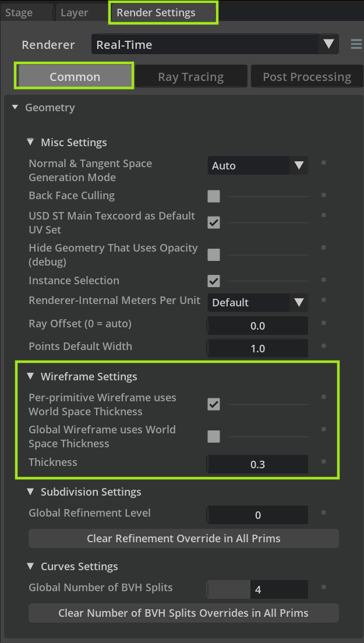Open Normal & Tangent Space Generation Mode dropdown
The height and width of the screenshot is (643, 364).
[258, 165]
